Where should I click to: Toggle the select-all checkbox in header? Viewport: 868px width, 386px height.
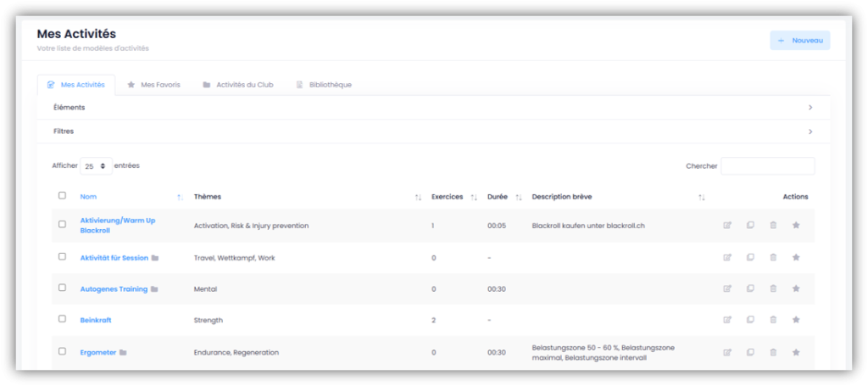[62, 196]
